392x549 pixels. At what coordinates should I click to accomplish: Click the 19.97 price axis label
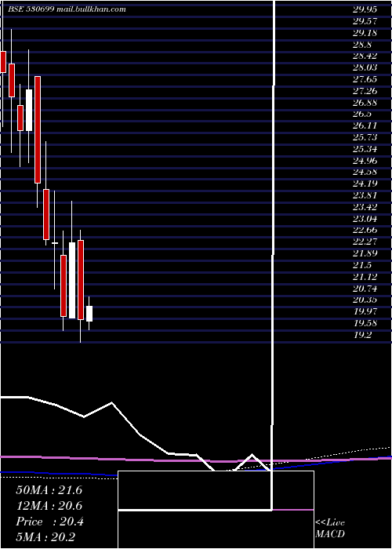pos(365,311)
